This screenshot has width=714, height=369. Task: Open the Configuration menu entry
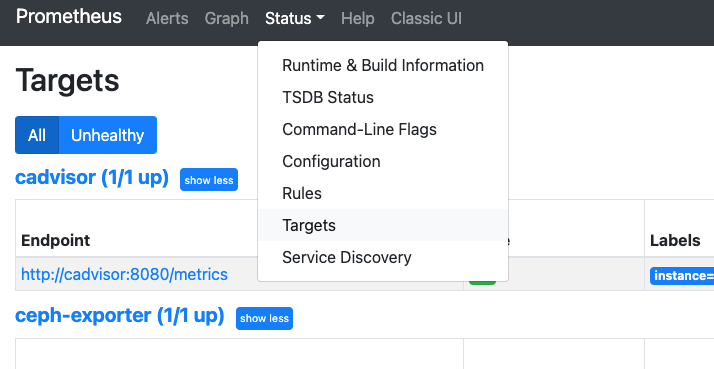point(383,161)
